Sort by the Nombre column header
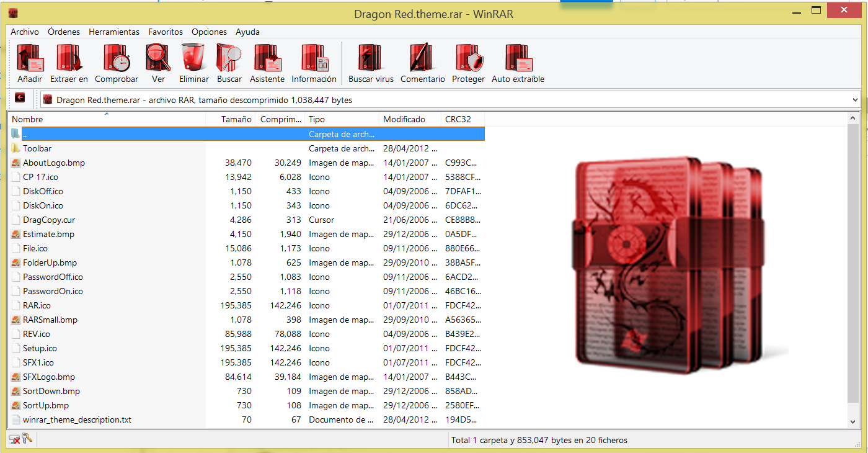Viewport: 868px width, 453px height. point(106,119)
